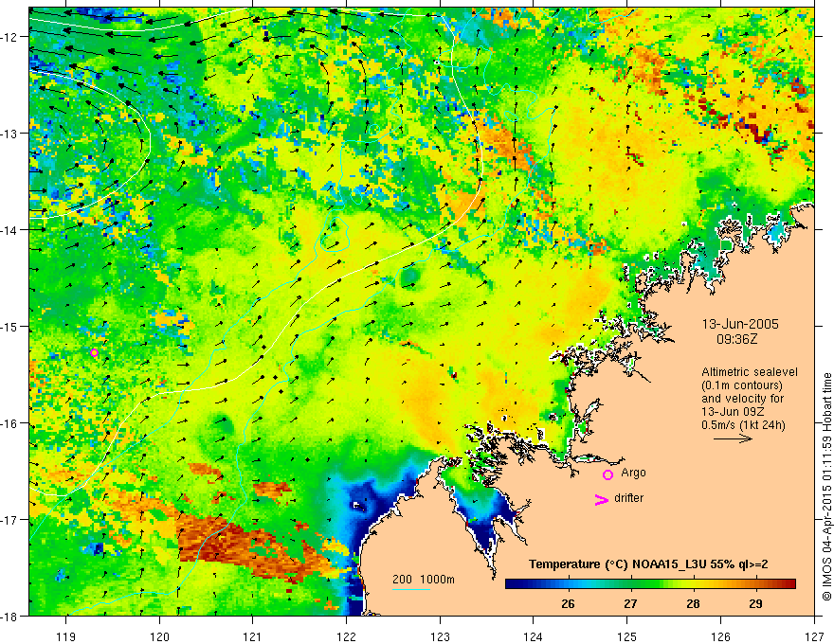Click the magenta drifter arrowhead legend symbol
The height and width of the screenshot is (644, 834).
tap(601, 499)
